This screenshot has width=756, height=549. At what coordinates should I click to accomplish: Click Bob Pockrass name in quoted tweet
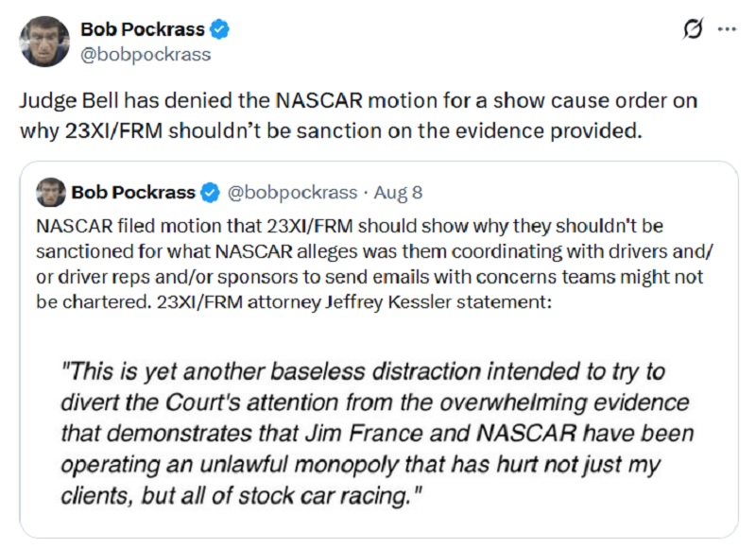point(133,193)
